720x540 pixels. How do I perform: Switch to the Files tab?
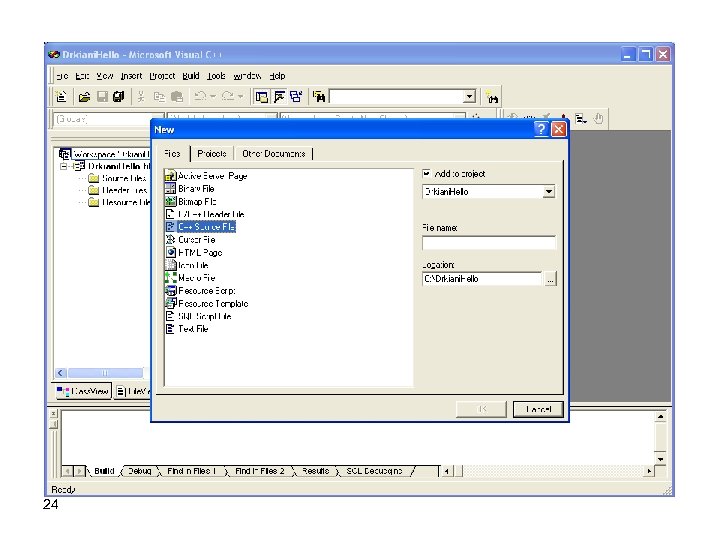172,153
